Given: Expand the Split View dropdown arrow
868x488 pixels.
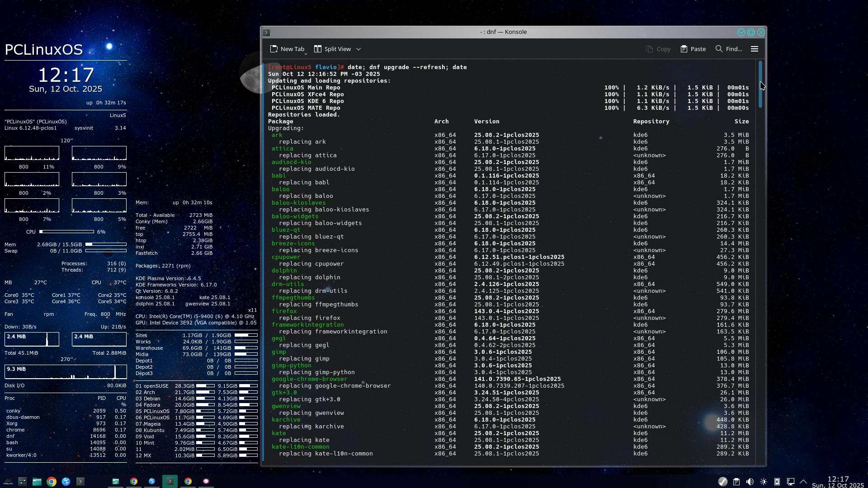Looking at the screenshot, I should 359,49.
